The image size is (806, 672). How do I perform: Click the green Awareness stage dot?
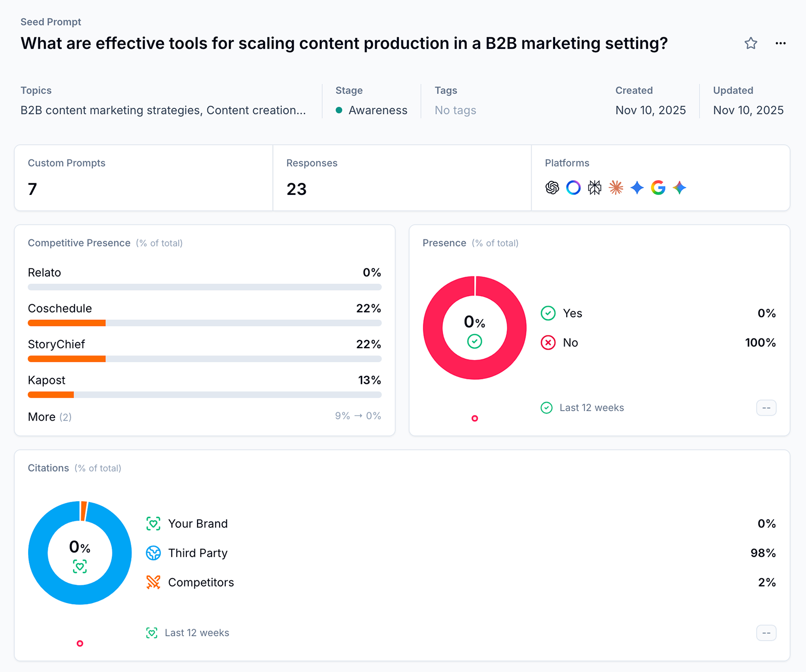[x=339, y=110]
